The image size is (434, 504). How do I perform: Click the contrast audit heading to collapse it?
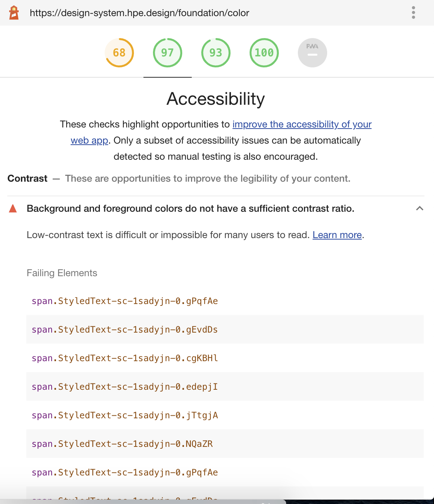[x=190, y=208]
